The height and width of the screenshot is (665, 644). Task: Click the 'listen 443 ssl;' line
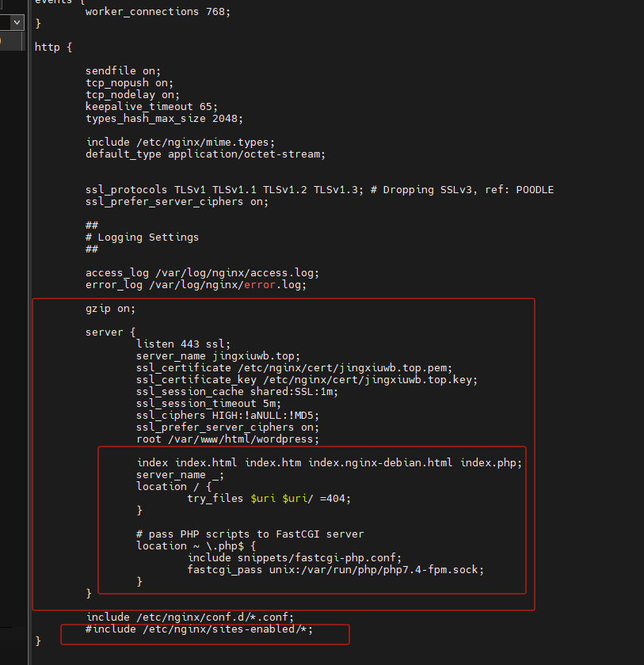point(183,344)
